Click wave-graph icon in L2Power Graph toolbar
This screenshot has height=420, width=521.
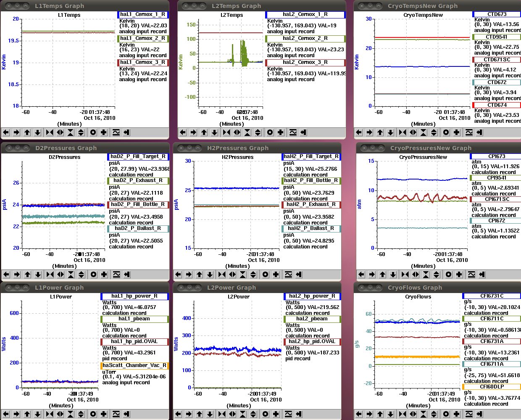tap(288, 414)
